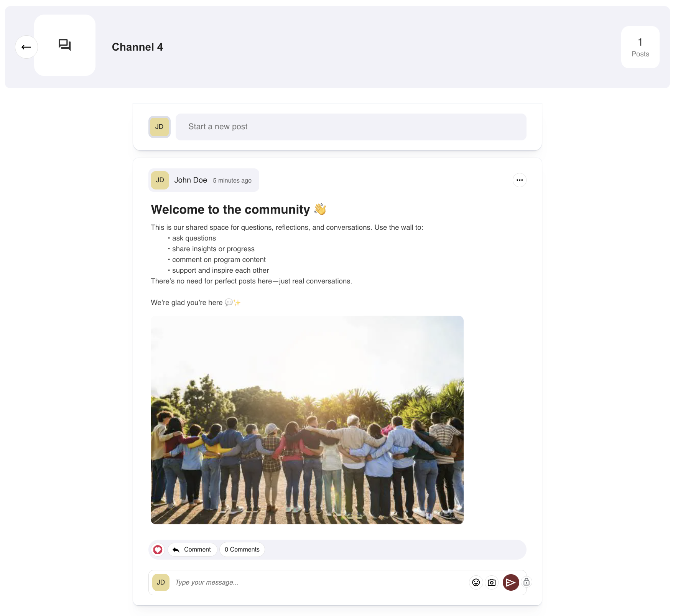Like the post with the heart icon
Screen dimensions: 678x616
click(158, 550)
